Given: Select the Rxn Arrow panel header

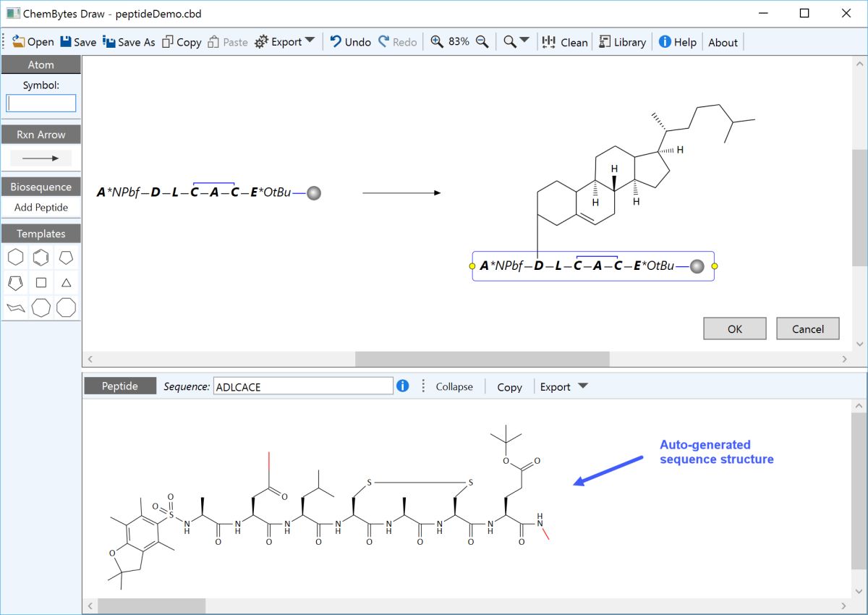Looking at the screenshot, I should (x=41, y=135).
